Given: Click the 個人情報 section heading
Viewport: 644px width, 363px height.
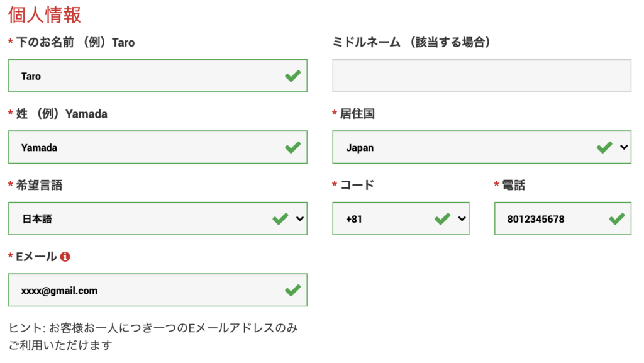Looking at the screenshot, I should click(43, 14).
